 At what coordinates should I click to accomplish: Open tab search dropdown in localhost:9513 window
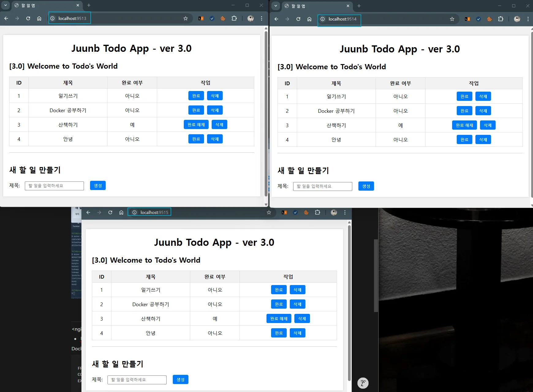(6, 5)
